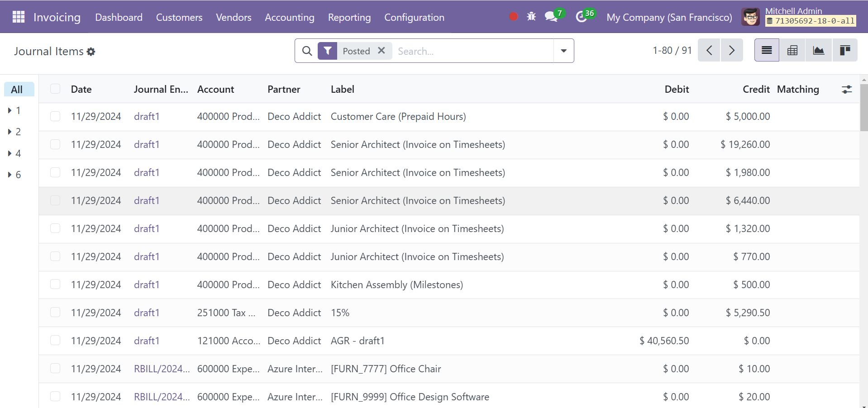The image size is (868, 408).
Task: Open the search options dropdown arrow
Action: pyautogui.click(x=563, y=51)
